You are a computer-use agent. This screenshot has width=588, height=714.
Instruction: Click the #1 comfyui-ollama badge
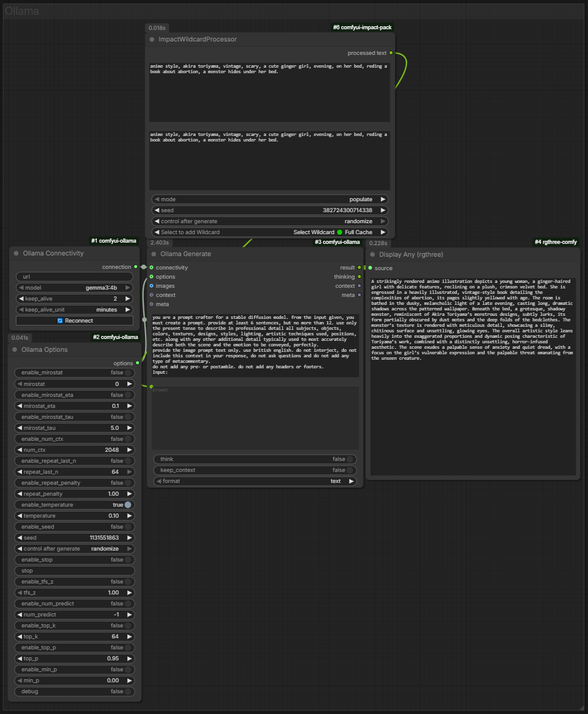[x=114, y=241]
